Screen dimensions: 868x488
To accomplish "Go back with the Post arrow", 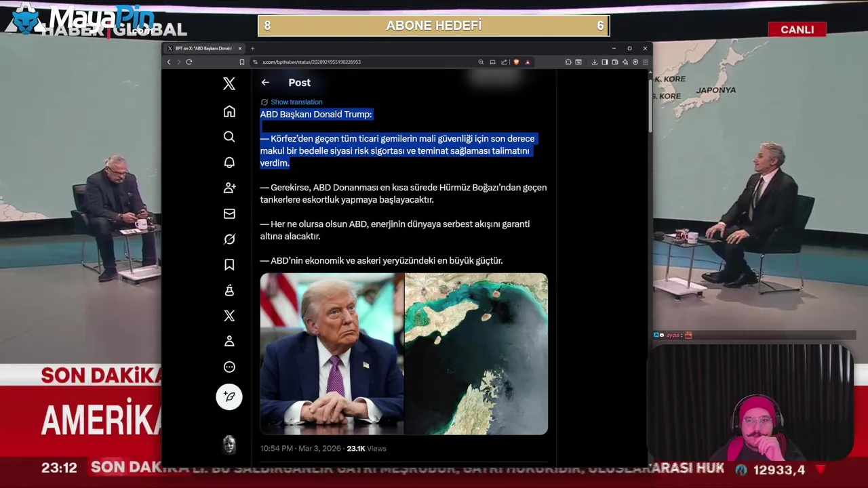I will [265, 83].
